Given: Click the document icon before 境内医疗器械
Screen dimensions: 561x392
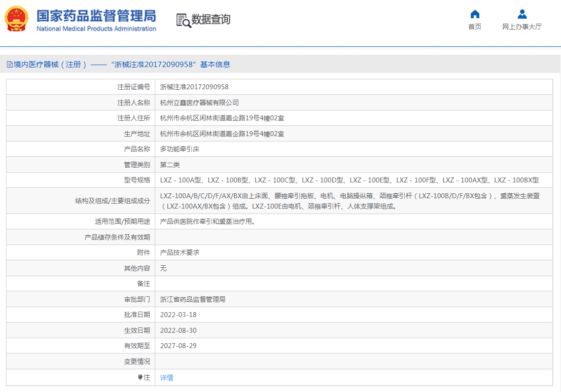Looking at the screenshot, I should pos(10,64).
